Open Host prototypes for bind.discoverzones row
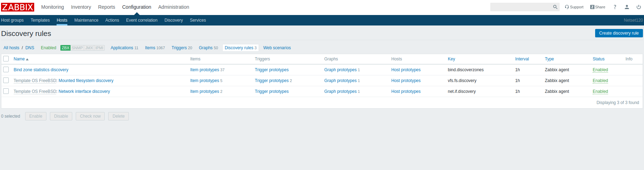The image size is (644, 170). click(x=406, y=70)
